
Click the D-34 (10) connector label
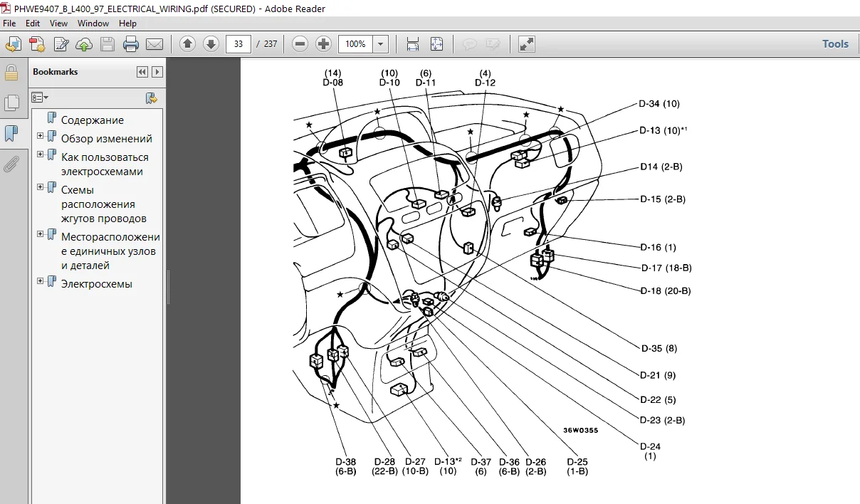tap(659, 104)
